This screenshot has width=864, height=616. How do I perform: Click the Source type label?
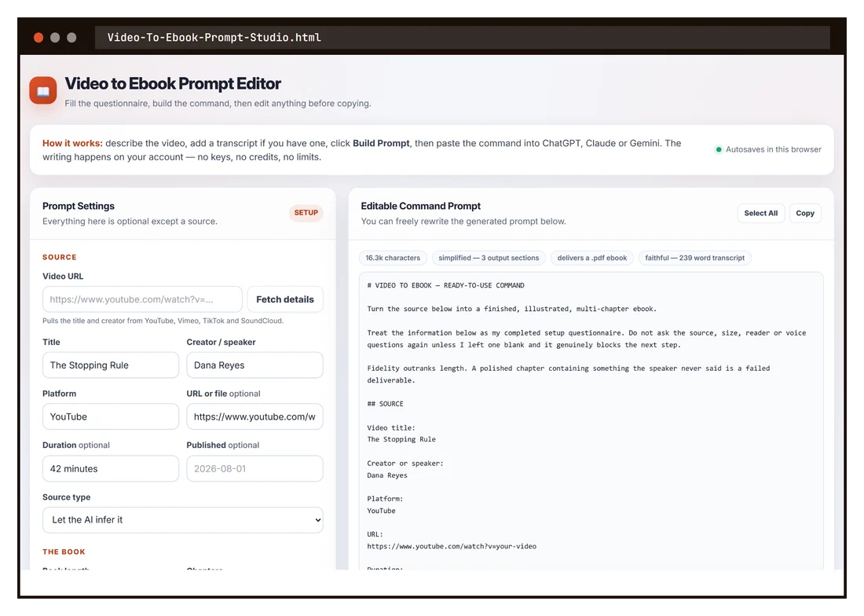click(66, 497)
